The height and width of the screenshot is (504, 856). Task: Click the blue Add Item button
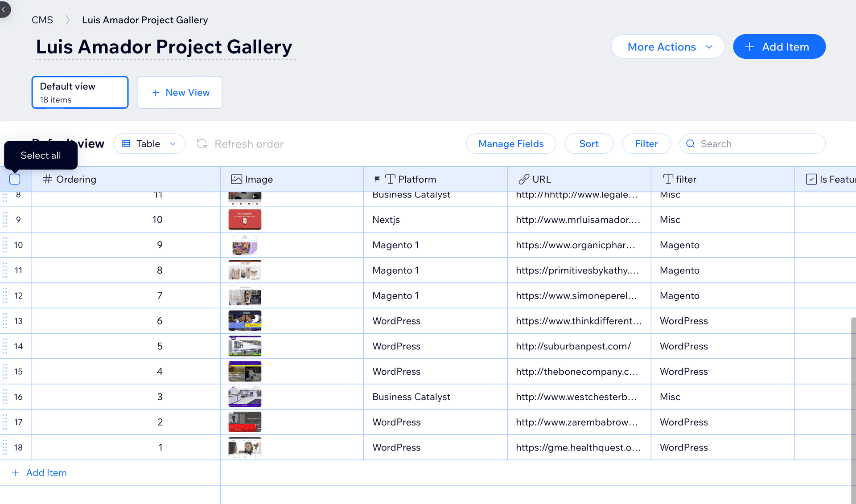tap(779, 47)
